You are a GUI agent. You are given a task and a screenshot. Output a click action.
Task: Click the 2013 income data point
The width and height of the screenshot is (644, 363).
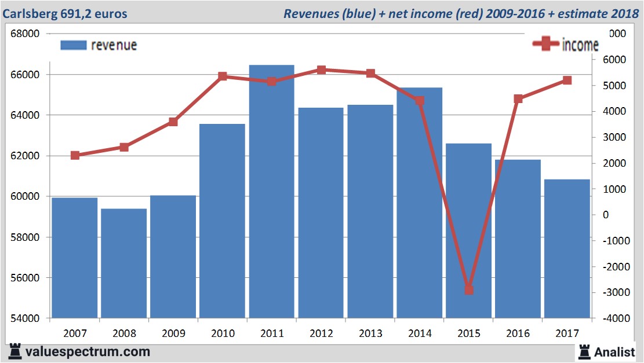370,74
